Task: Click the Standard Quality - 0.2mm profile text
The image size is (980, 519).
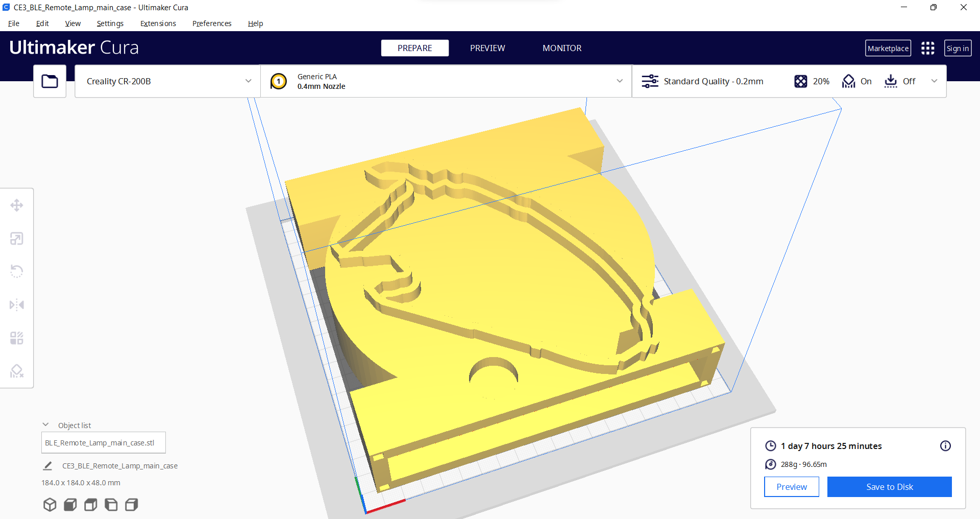Action: 714,81
